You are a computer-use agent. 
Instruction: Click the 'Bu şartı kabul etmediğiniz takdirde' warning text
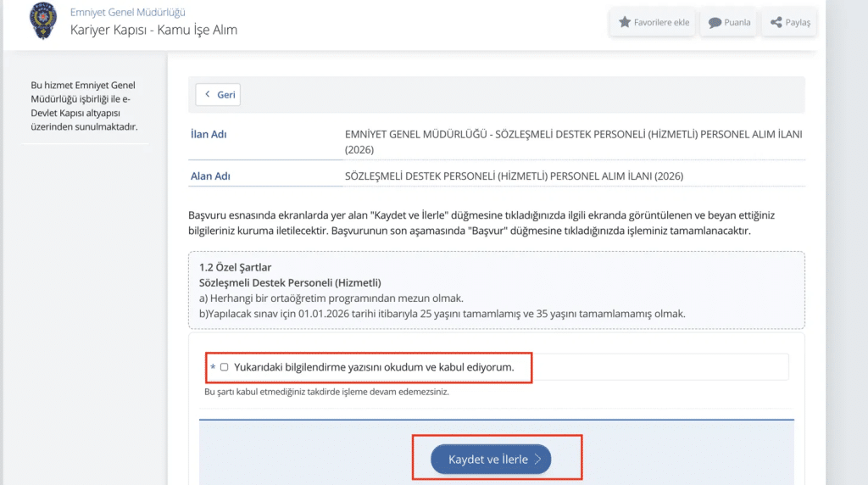coord(326,392)
